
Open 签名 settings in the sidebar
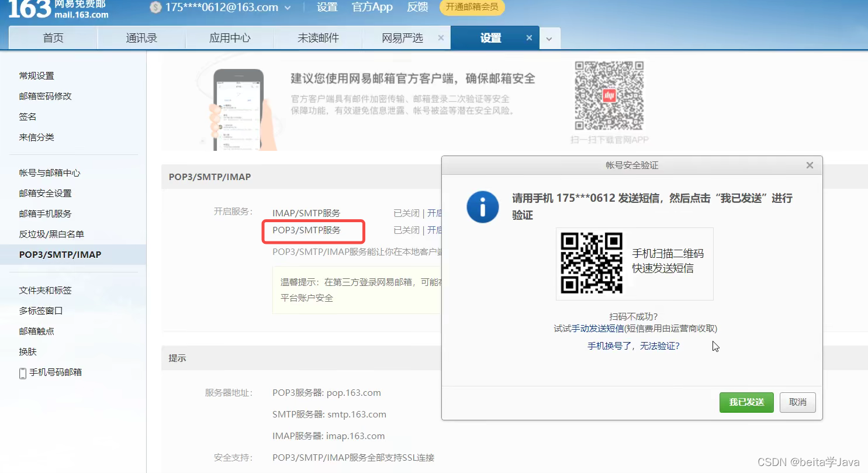coord(27,116)
